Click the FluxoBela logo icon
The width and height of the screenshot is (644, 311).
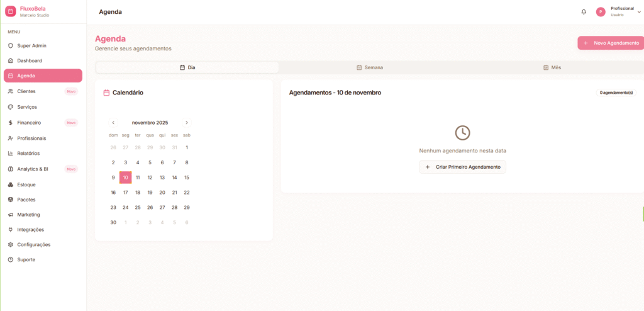click(x=10, y=11)
